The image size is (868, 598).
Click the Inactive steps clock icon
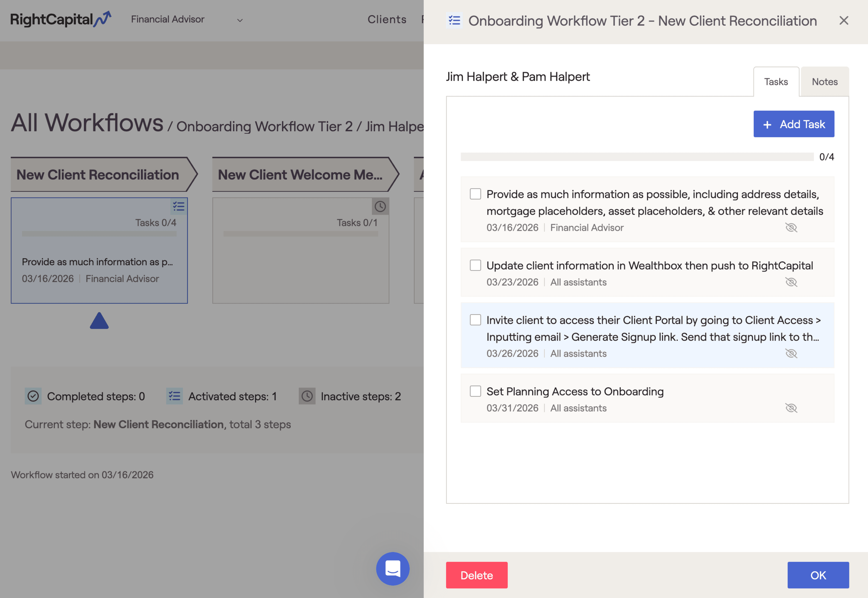coord(307,396)
